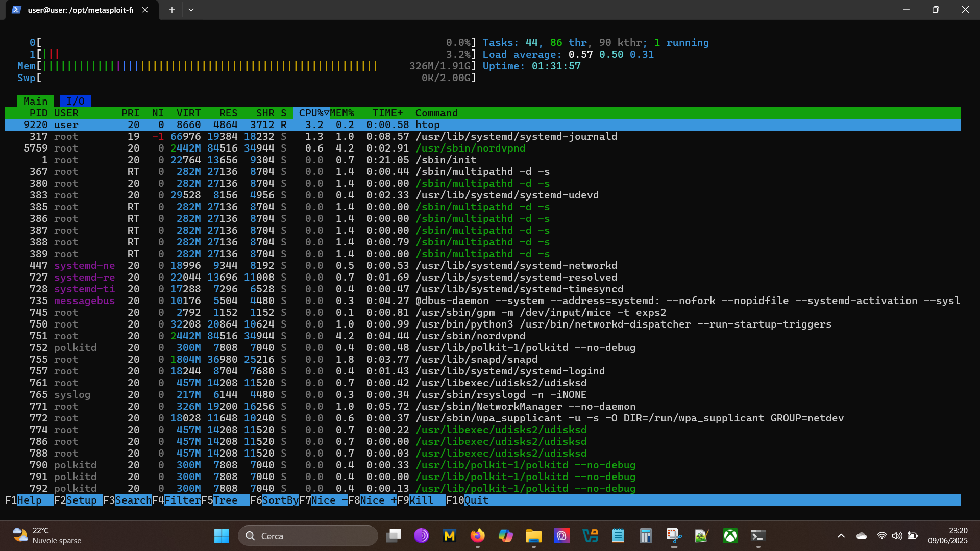This screenshot has height=551, width=980.
Task: Sort by the Command column header
Action: pos(436,113)
